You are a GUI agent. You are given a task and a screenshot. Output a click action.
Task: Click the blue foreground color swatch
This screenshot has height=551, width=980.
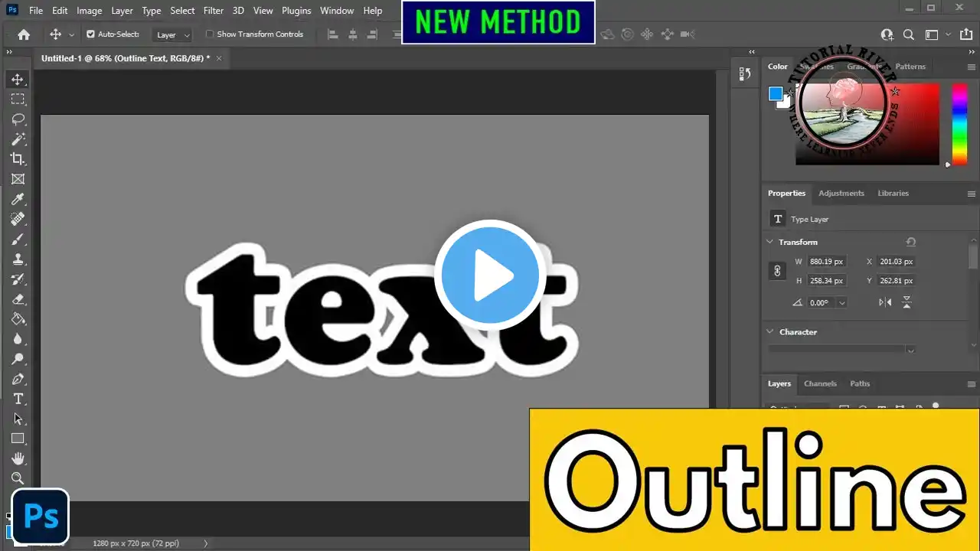click(x=776, y=93)
